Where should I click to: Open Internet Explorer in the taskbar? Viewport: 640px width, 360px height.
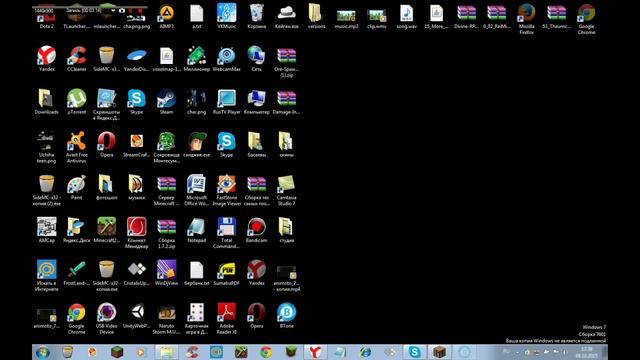coord(365,352)
